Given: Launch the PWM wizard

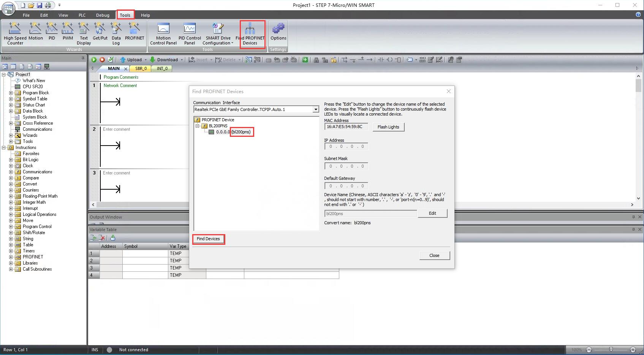Looking at the screenshot, I should pos(68,31).
